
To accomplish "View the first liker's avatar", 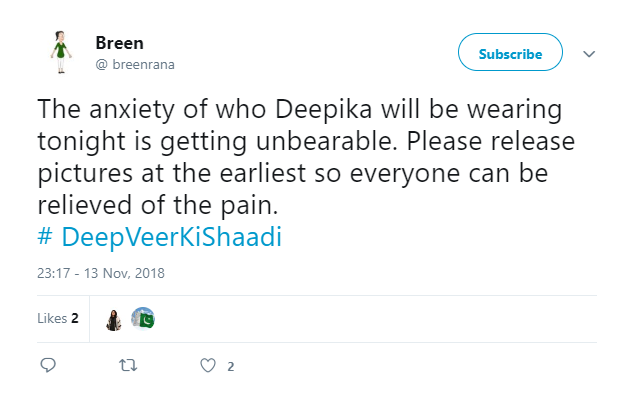I will tap(114, 318).
